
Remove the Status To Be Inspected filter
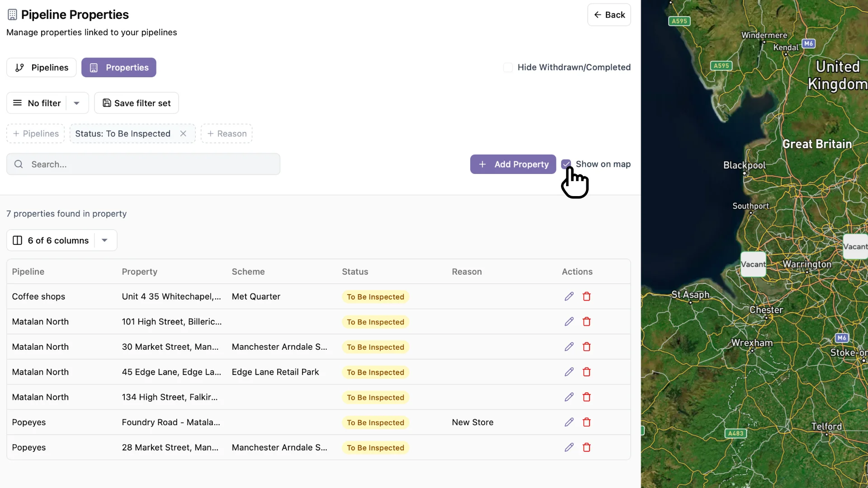[x=183, y=133]
